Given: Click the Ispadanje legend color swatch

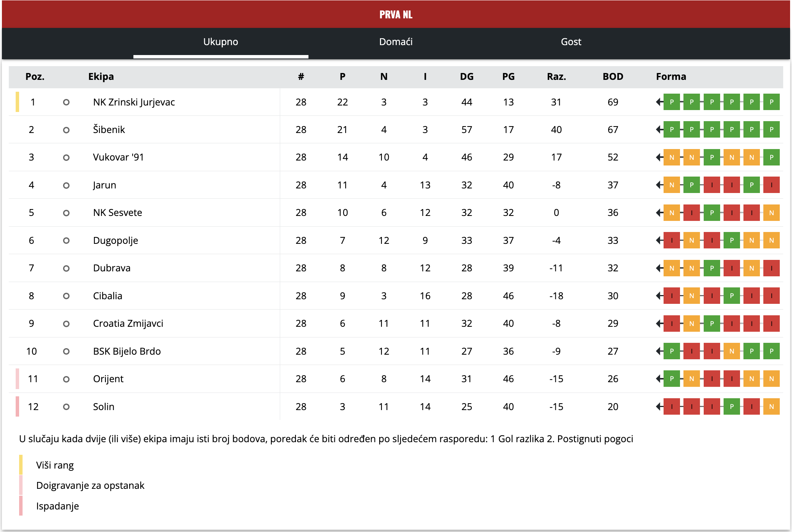Looking at the screenshot, I should pyautogui.click(x=21, y=506).
